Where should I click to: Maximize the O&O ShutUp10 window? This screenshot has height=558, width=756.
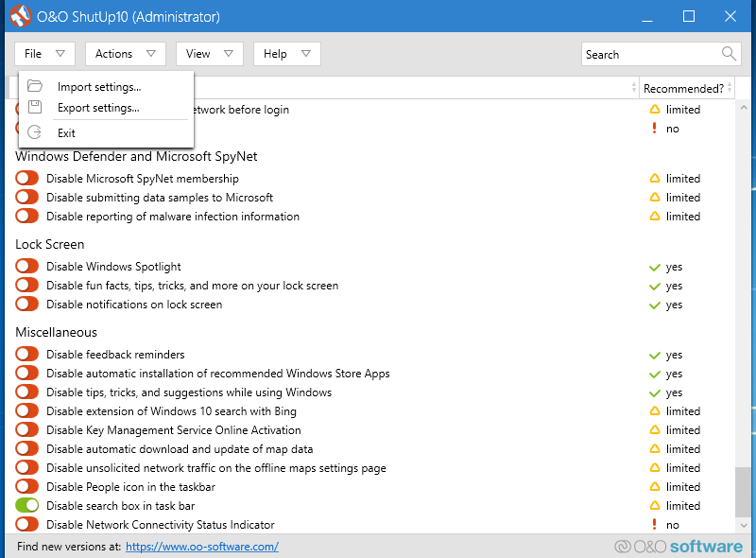[x=689, y=16]
